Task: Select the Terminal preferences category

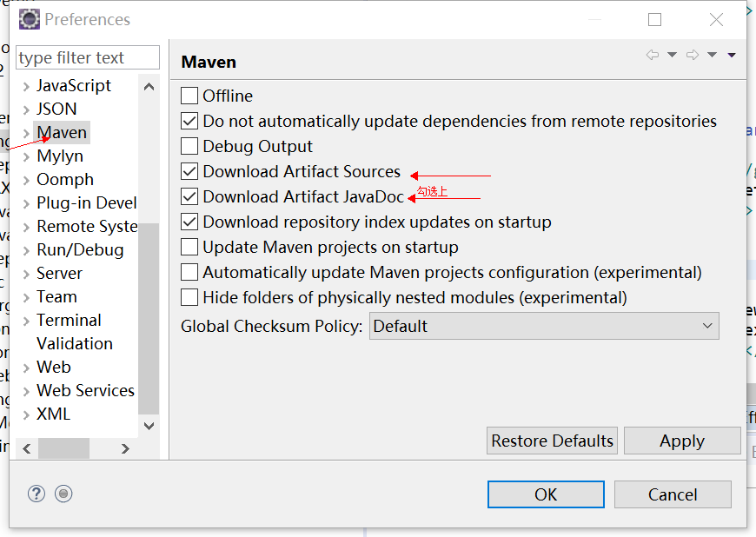Action: (69, 320)
